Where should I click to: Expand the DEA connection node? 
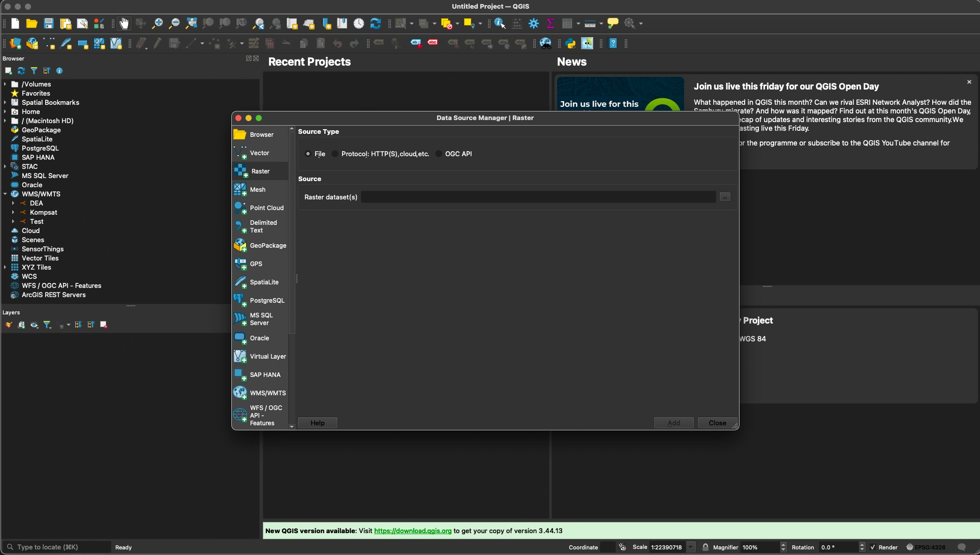coord(13,203)
